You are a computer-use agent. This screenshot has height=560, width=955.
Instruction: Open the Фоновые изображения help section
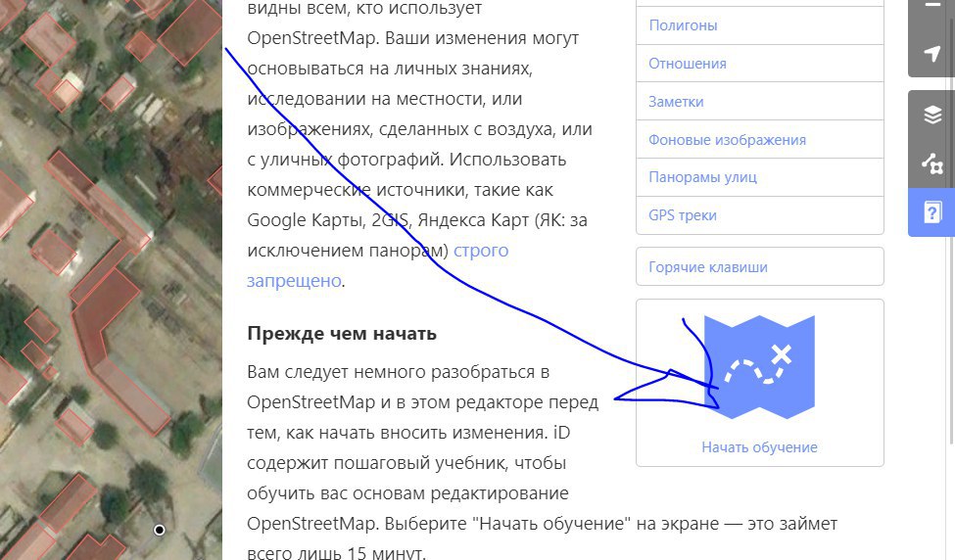pyautogui.click(x=759, y=139)
